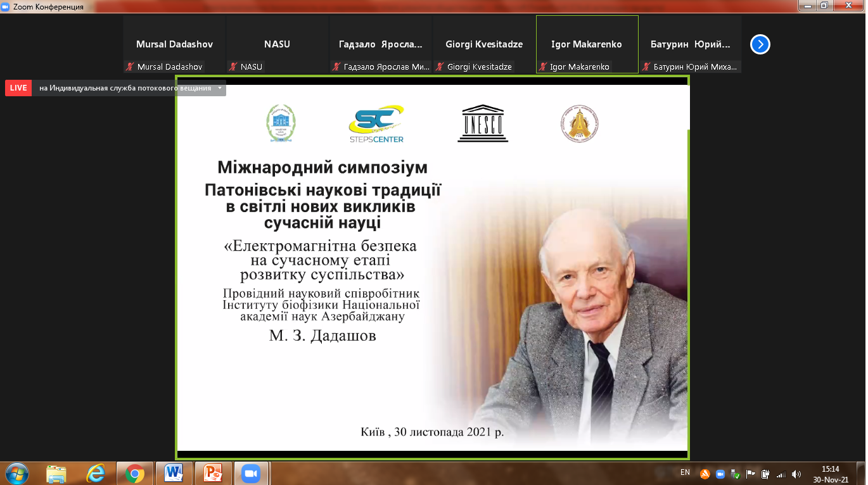The width and height of the screenshot is (868, 485).
Task: Launch Google Chrome from the taskbar
Action: tap(134, 473)
